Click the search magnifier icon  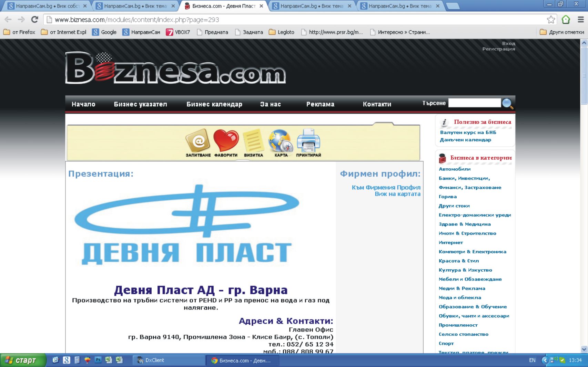(x=507, y=103)
